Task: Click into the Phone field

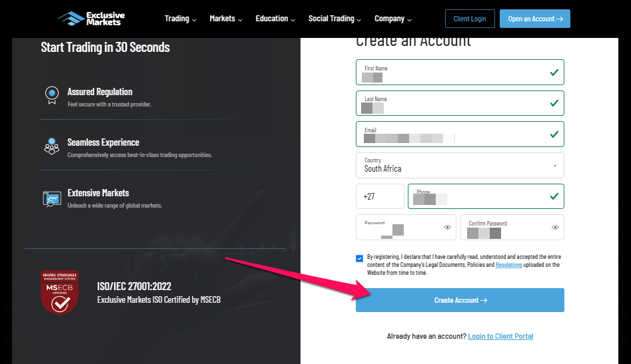Action: coord(486,196)
